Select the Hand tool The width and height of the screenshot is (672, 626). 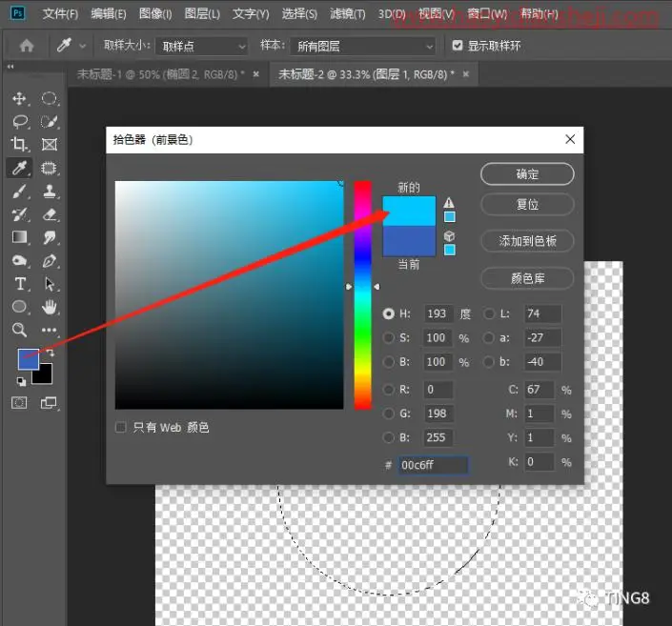(49, 307)
